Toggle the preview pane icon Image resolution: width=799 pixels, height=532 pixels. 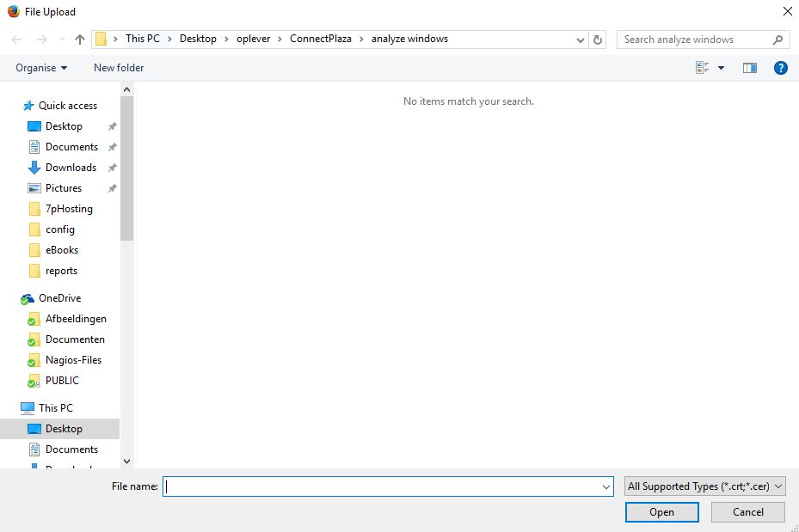click(749, 68)
